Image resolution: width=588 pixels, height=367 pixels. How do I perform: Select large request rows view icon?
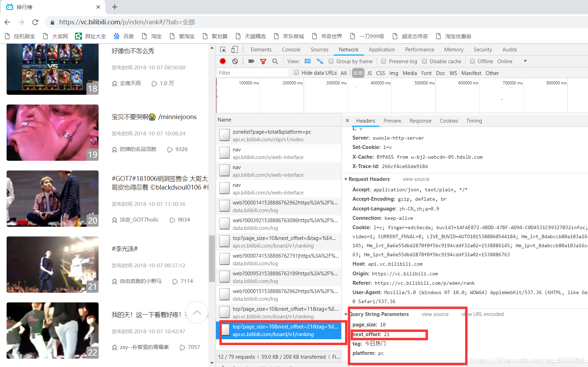[x=308, y=61]
